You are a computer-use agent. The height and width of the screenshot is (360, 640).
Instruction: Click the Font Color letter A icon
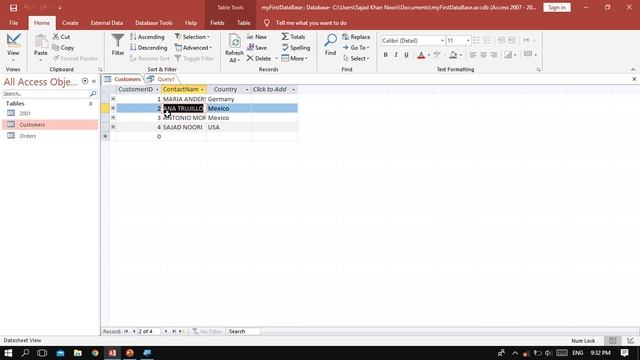point(421,55)
